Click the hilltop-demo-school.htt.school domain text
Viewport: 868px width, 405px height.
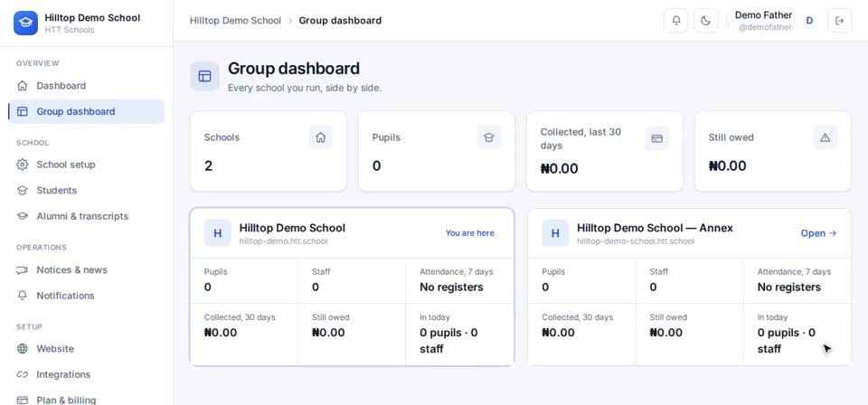tap(636, 241)
